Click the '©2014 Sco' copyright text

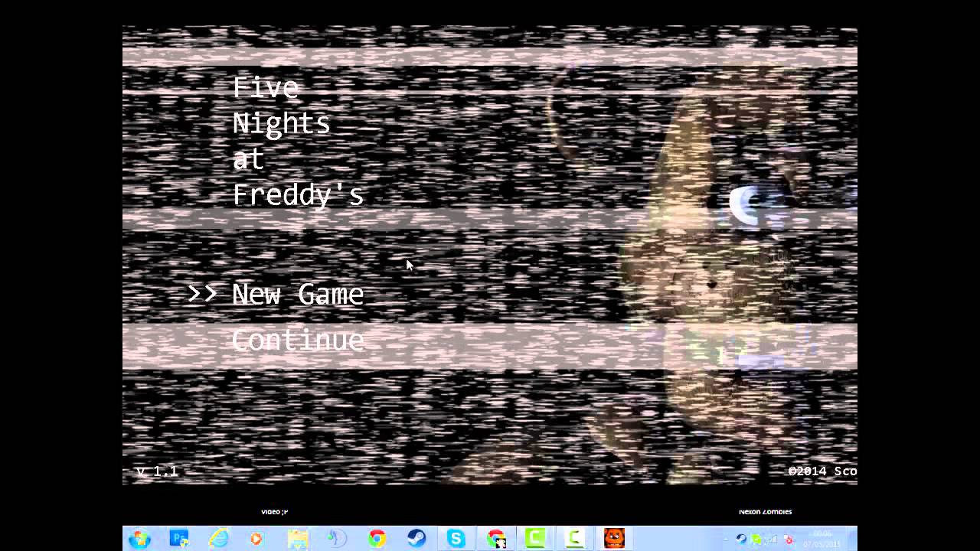click(822, 471)
